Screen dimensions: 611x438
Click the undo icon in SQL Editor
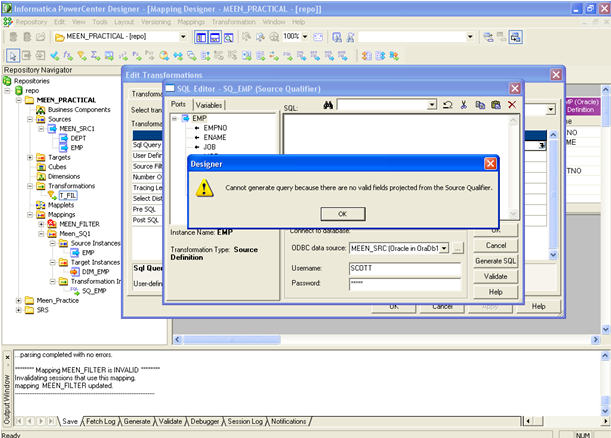click(x=448, y=104)
